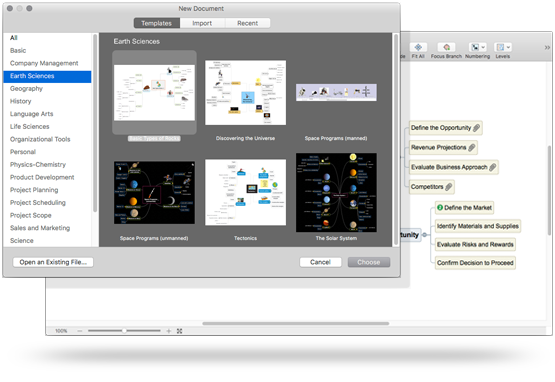Select the Personal category
This screenshot has width=555, height=382.
coord(47,152)
